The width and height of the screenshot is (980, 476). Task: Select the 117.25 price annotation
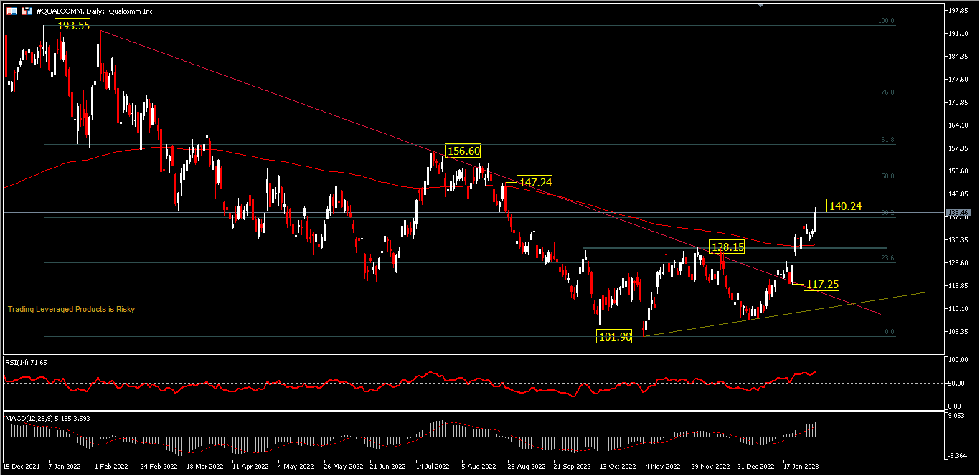coord(822,284)
